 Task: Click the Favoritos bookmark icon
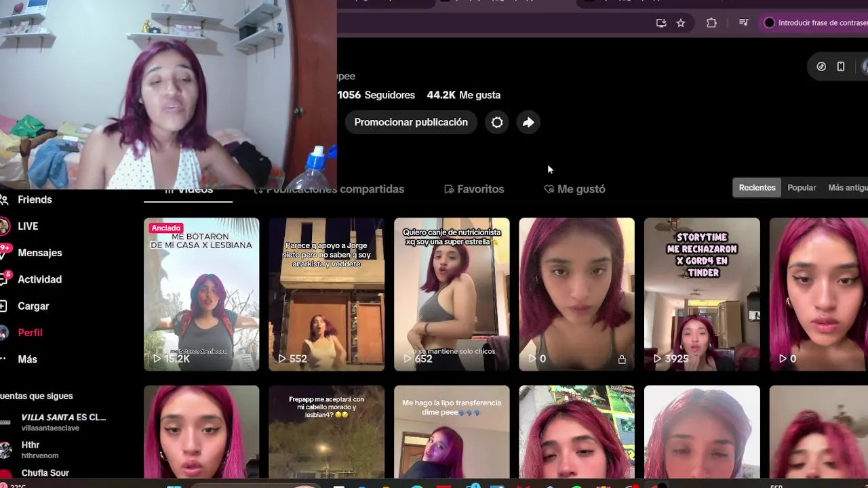click(x=449, y=189)
